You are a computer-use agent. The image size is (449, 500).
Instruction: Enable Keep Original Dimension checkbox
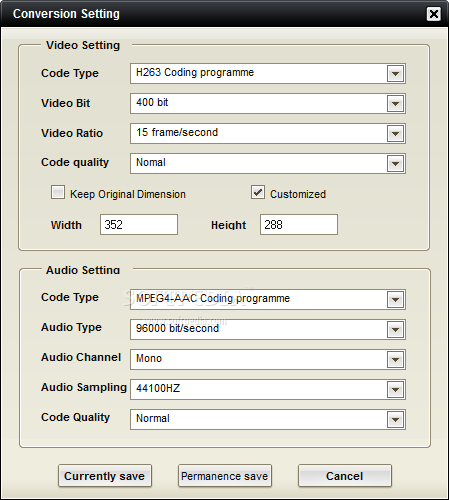point(58,192)
